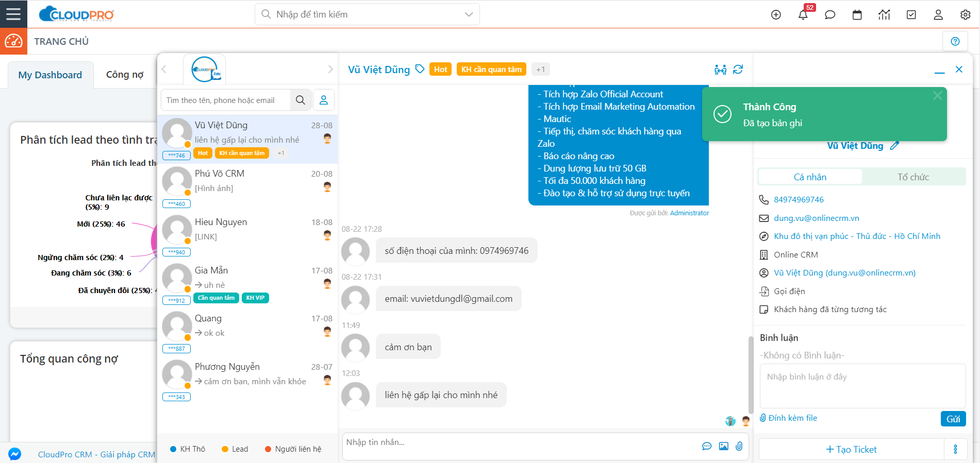
Task: Open the Messenger icon at bottom left
Action: click(14, 454)
